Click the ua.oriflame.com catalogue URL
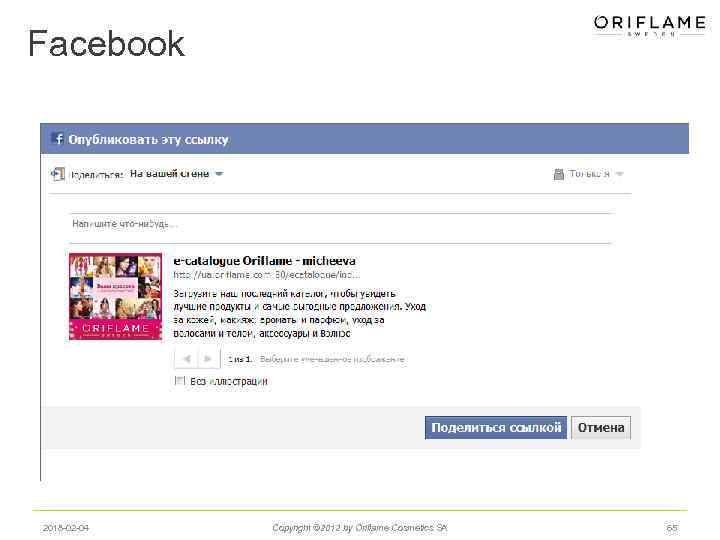Image resolution: width=720 pixels, height=540 pixels. click(266, 275)
